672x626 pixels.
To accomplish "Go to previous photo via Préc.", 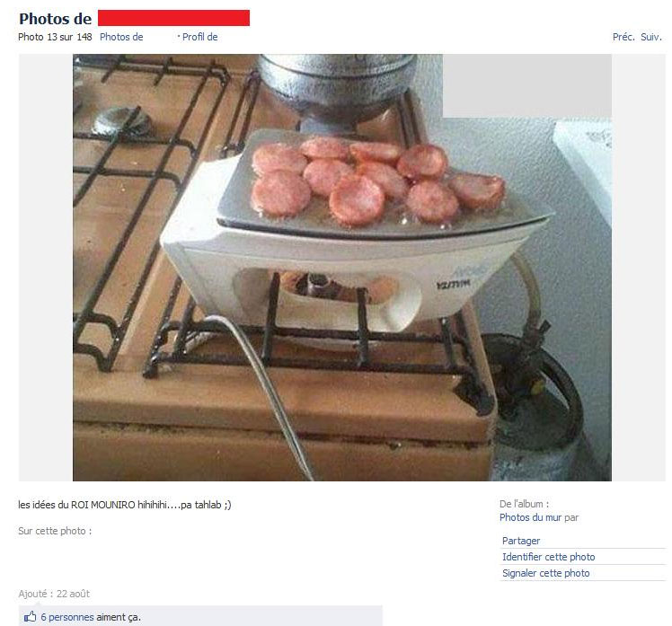I will (x=623, y=38).
